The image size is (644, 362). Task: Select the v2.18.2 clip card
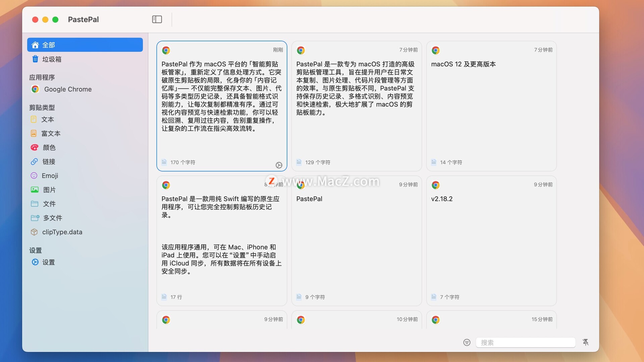491,241
